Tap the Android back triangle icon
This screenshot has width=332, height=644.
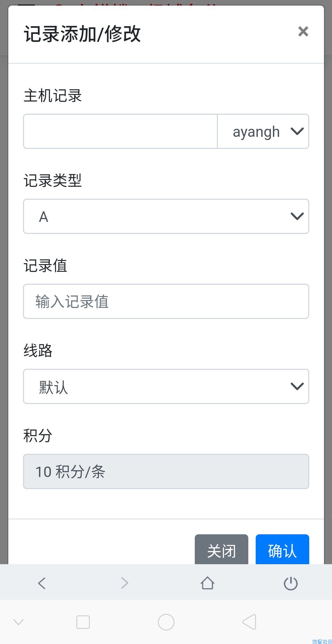[249, 622]
